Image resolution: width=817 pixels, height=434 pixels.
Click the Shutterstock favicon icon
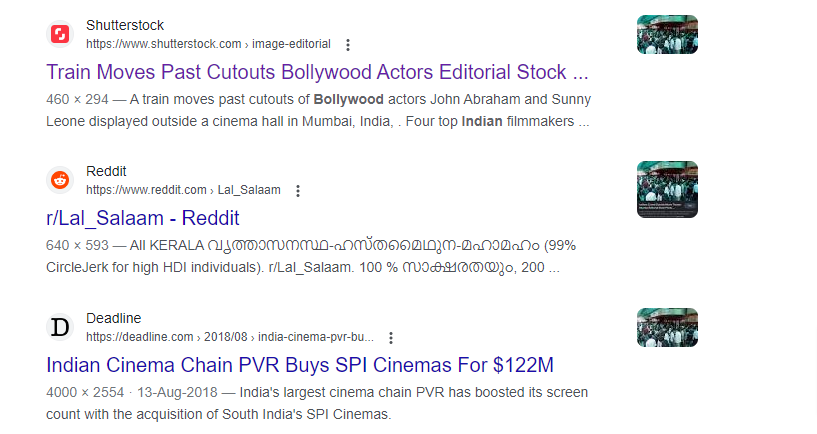point(60,34)
